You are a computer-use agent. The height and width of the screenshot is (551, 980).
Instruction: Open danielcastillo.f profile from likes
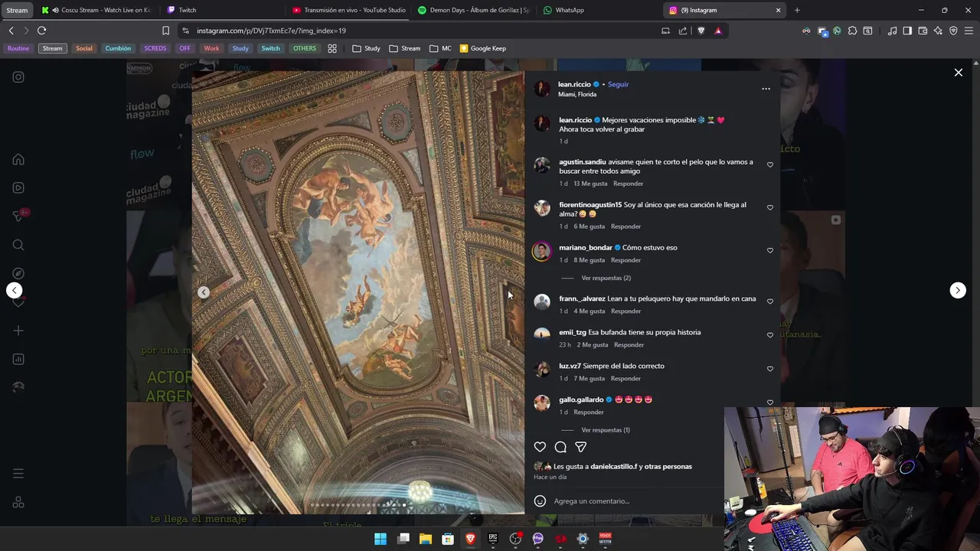(x=614, y=466)
